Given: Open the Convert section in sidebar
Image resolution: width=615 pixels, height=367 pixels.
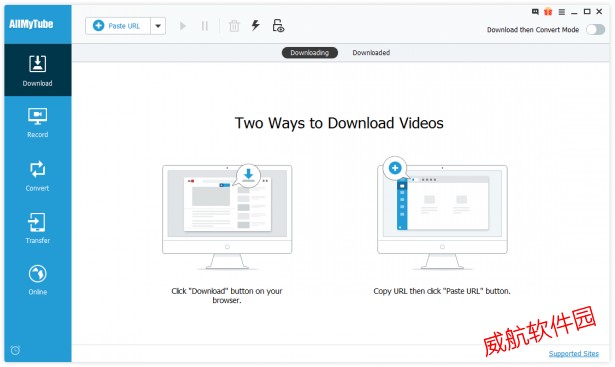Looking at the screenshot, I should pyautogui.click(x=38, y=176).
